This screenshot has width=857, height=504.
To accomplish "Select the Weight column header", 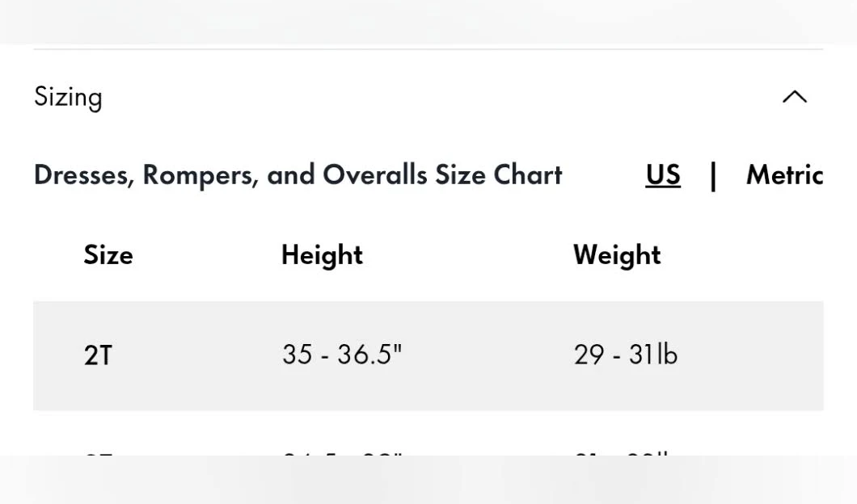I will (617, 255).
